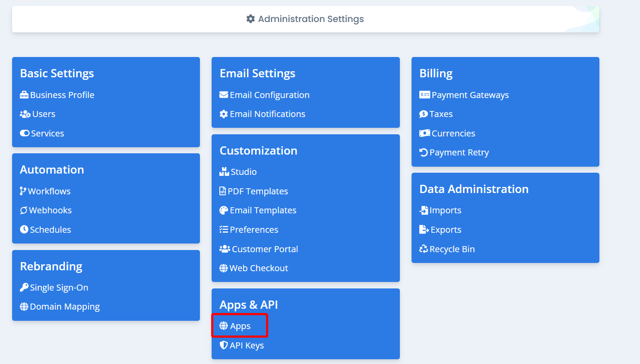The image size is (640, 364).
Task: Click the Apps globe icon
Action: coord(224,326)
